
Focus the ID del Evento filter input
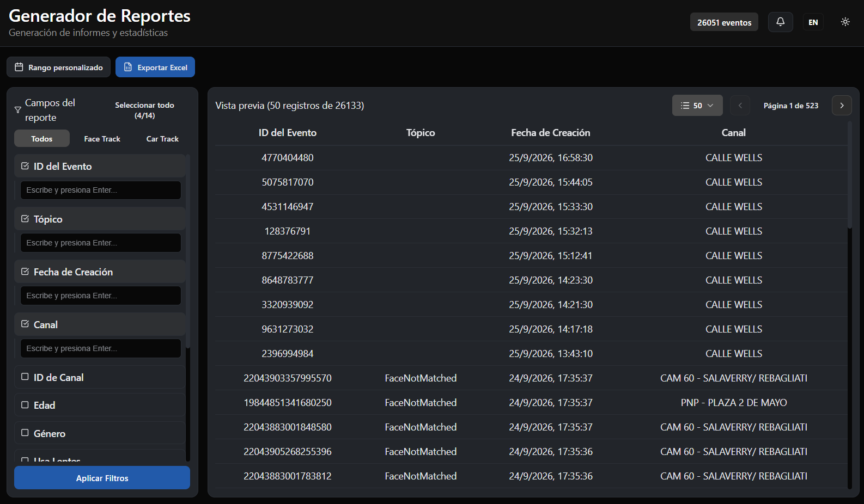click(101, 190)
